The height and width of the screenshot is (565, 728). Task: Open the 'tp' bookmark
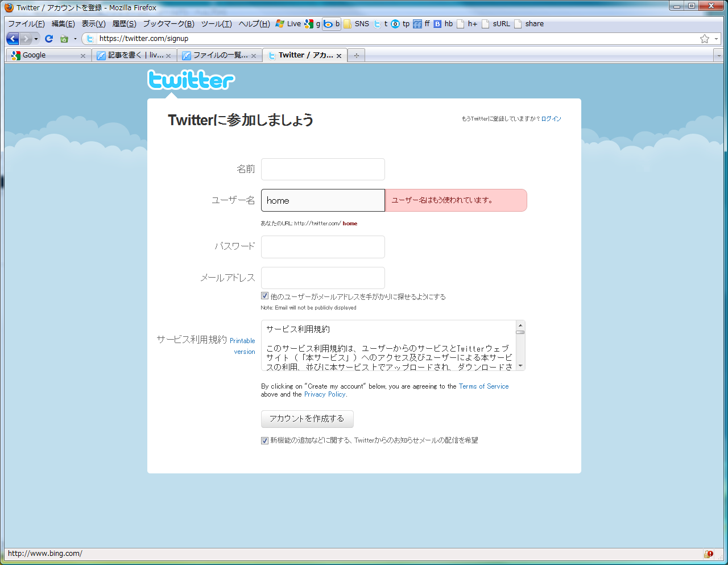(400, 24)
